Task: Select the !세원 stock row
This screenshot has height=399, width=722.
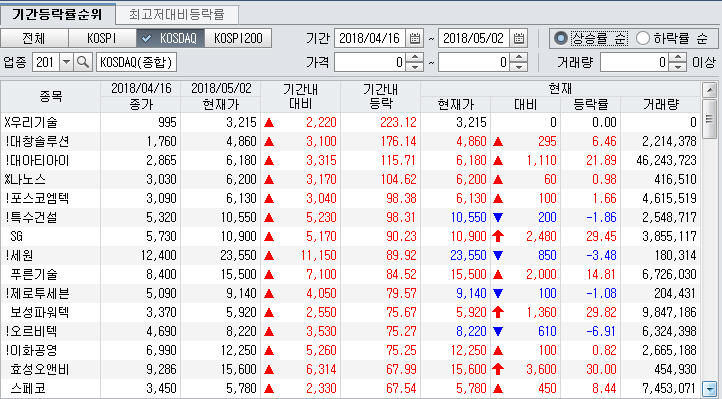Action: click(350, 255)
